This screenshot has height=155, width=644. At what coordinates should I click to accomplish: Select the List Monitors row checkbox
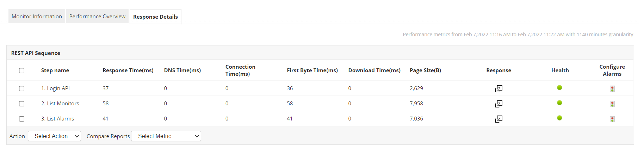click(x=22, y=104)
